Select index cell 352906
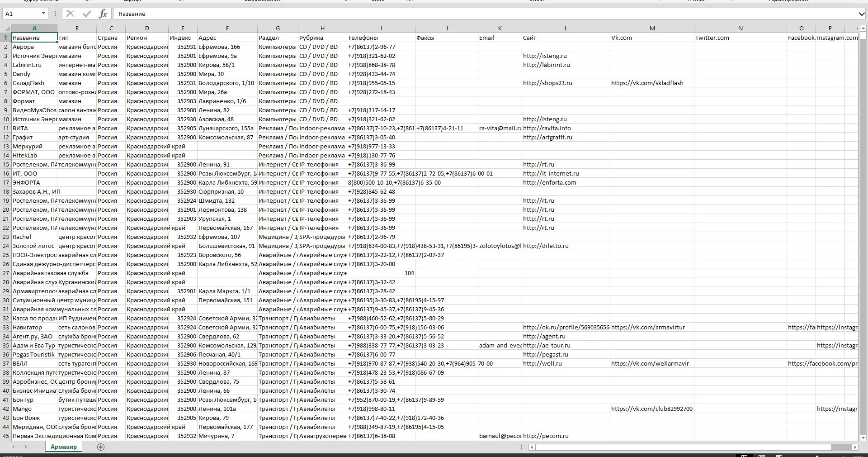 click(x=183, y=355)
